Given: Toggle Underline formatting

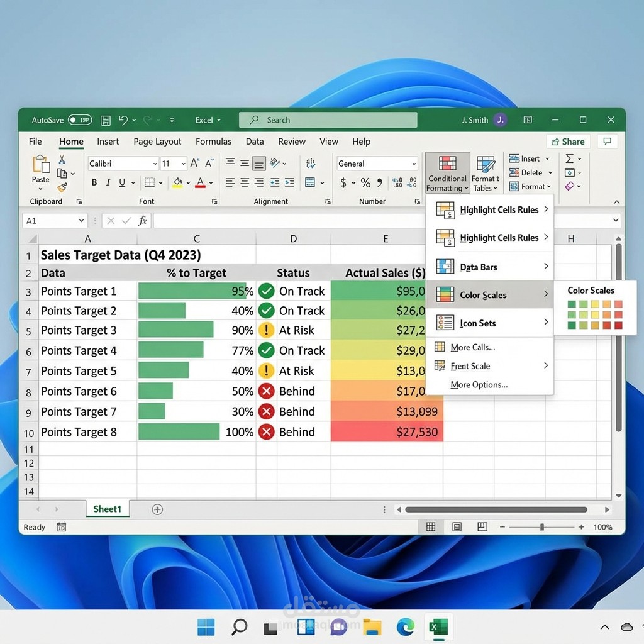Looking at the screenshot, I should point(122,182).
